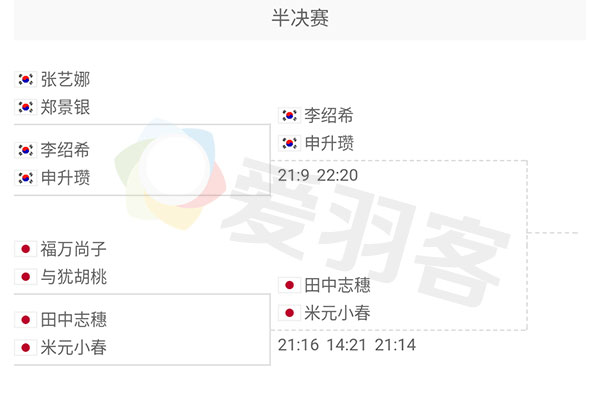This screenshot has height=416, width=600.
Task: Click the Japan flag beside 与犹胡桃
Action: (x=26, y=277)
